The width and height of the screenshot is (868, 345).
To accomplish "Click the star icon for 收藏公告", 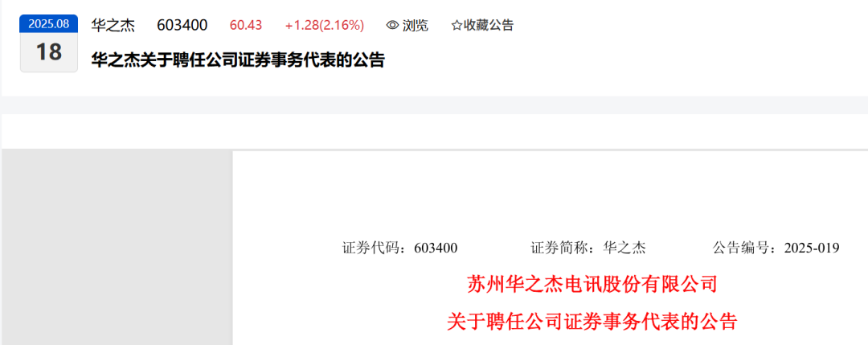I will click(457, 25).
